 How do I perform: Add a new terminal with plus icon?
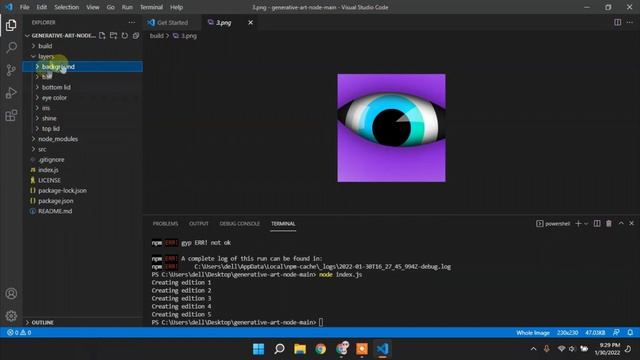click(x=578, y=224)
